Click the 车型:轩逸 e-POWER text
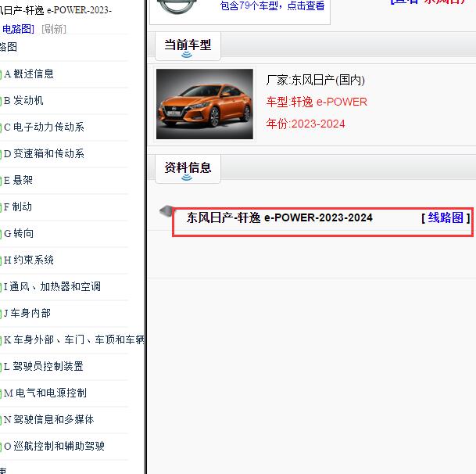476x474 pixels. click(x=317, y=102)
